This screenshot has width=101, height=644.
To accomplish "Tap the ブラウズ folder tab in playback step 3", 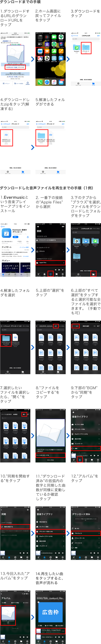I will click(x=93, y=274).
